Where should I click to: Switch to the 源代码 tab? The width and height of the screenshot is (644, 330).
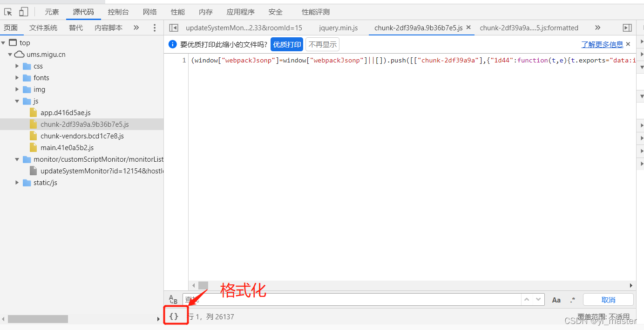pos(83,12)
